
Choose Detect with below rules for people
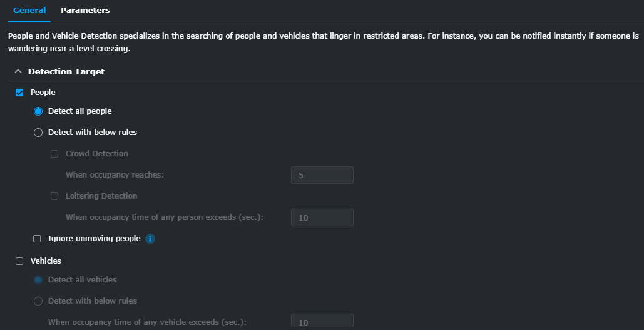[38, 132]
